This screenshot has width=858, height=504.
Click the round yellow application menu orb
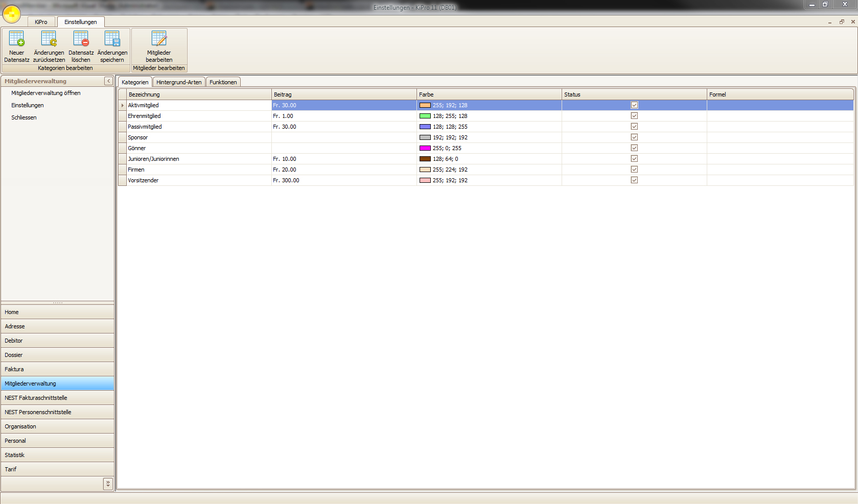coord(12,14)
